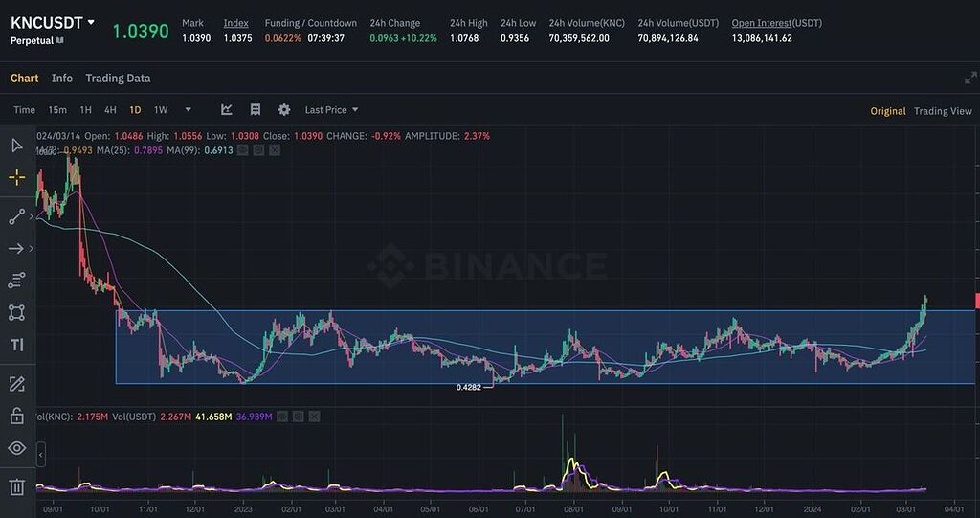980x518 pixels.
Task: Delete drawings with the trash icon
Action: coord(17,486)
